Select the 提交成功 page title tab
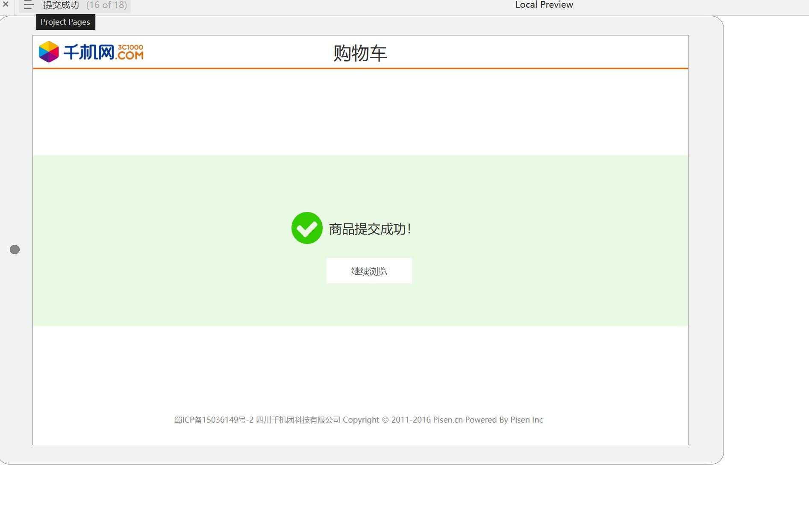This screenshot has width=809, height=532. (x=60, y=5)
